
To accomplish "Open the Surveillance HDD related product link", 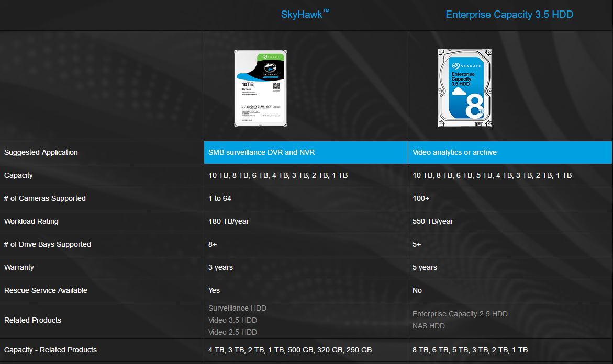I will click(237, 308).
